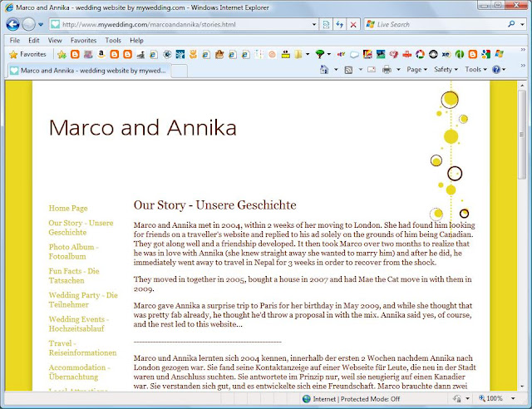Click Add to Favorites Bar star icon
The image size is (532, 409).
[x=62, y=54]
